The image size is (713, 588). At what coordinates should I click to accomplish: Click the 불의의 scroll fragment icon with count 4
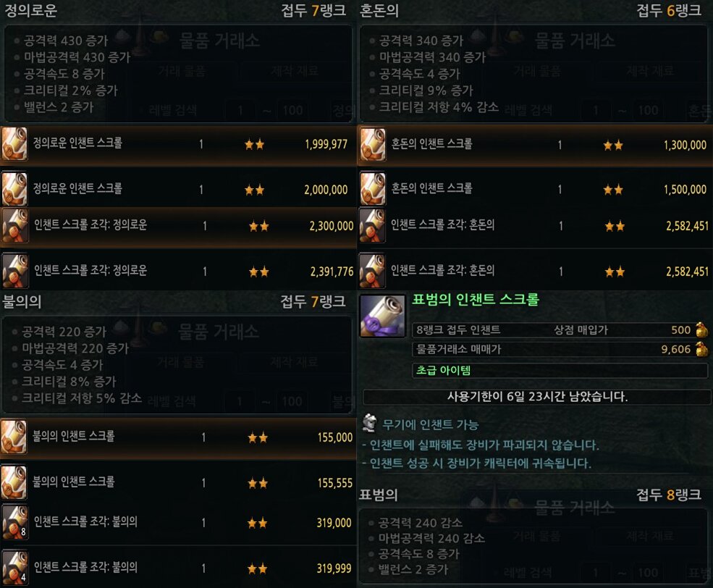[14, 568]
